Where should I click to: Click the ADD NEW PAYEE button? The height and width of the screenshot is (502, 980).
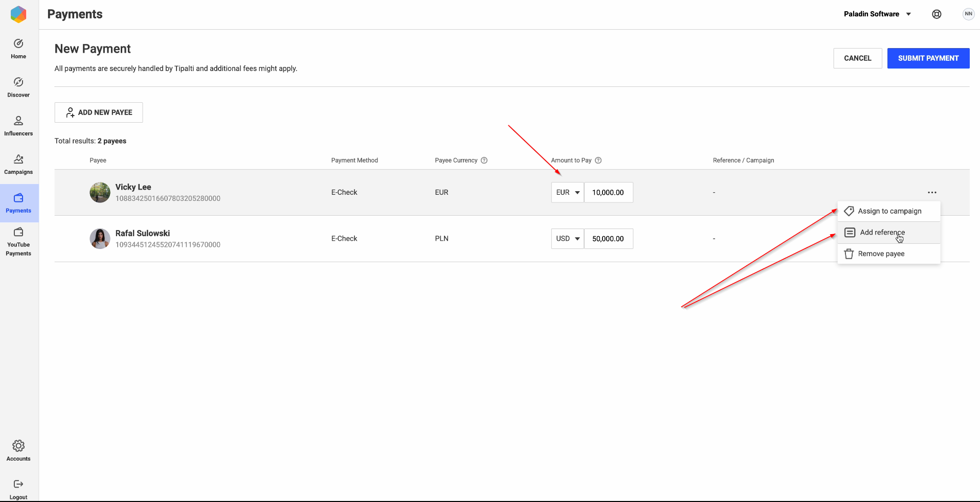(x=98, y=112)
